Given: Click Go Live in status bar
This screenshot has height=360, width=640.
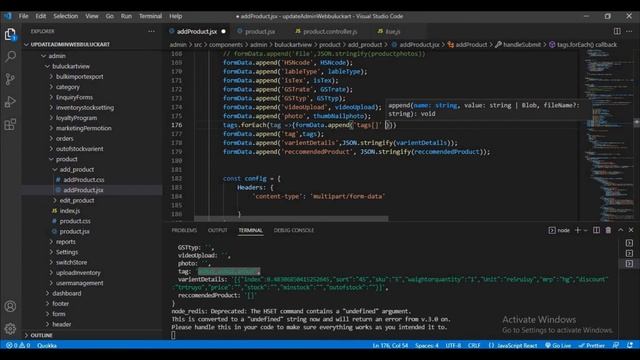Looking at the screenshot, I should 558,345.
